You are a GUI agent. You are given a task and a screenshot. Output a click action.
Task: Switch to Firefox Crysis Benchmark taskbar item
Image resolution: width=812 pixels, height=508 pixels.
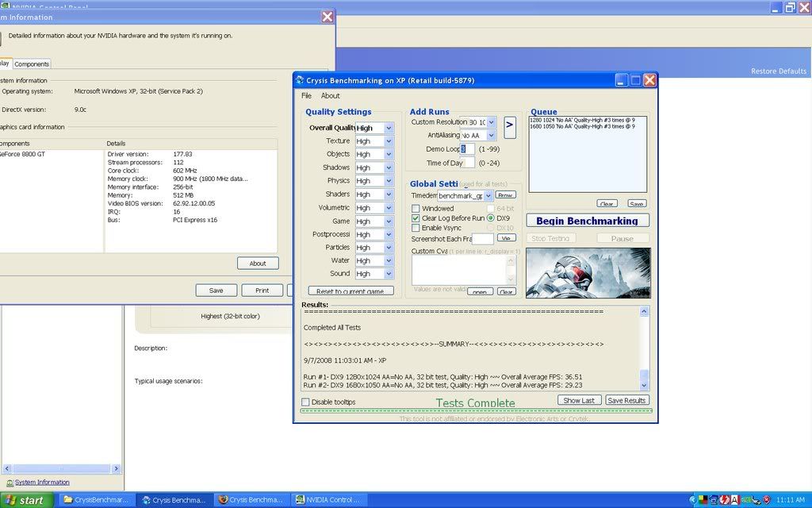pyautogui.click(x=251, y=500)
